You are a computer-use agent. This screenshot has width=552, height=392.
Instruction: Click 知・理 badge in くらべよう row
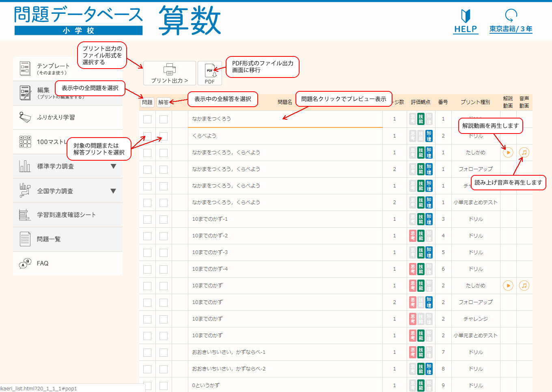point(429,136)
